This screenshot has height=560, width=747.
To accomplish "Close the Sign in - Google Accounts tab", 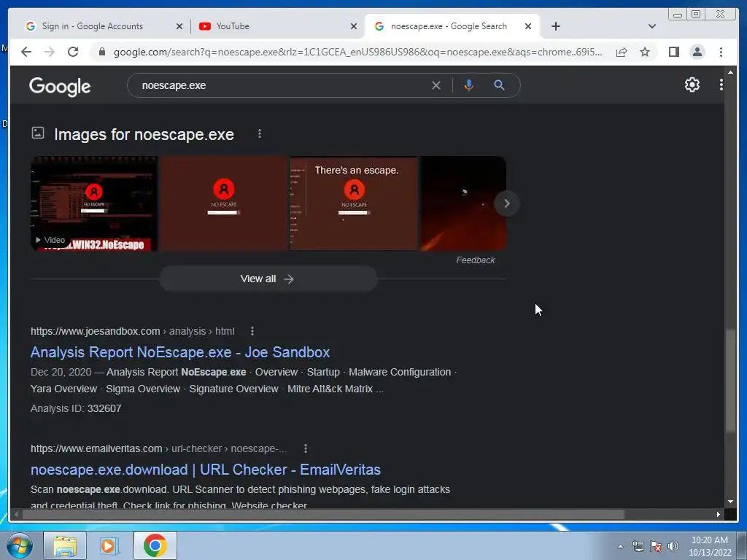I will coord(179,26).
